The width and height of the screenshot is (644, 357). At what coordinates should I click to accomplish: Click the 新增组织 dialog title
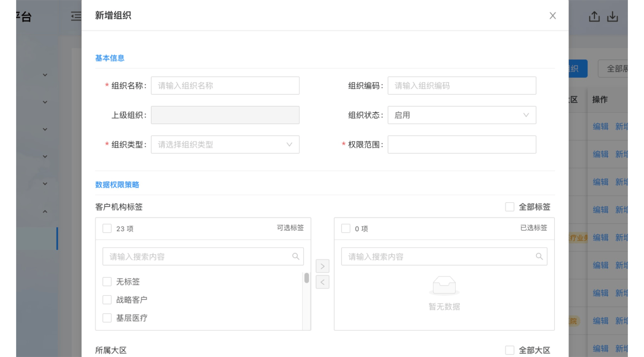point(113,16)
